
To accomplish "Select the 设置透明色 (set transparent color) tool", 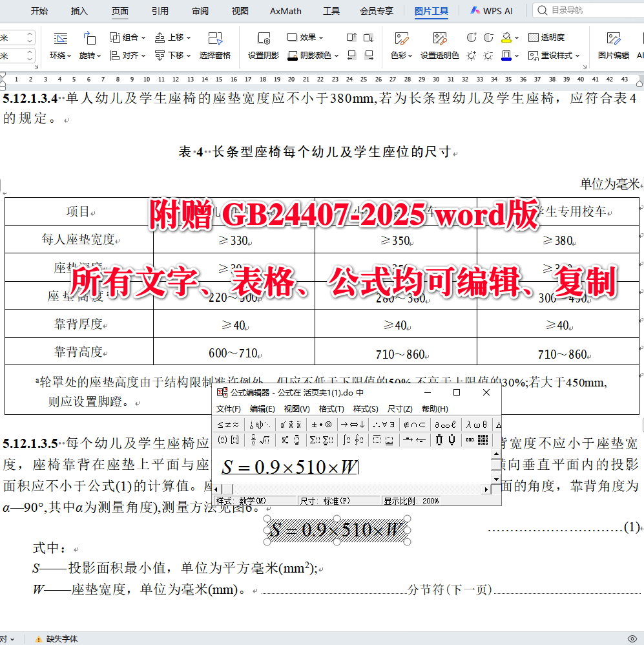I will pyautogui.click(x=439, y=55).
